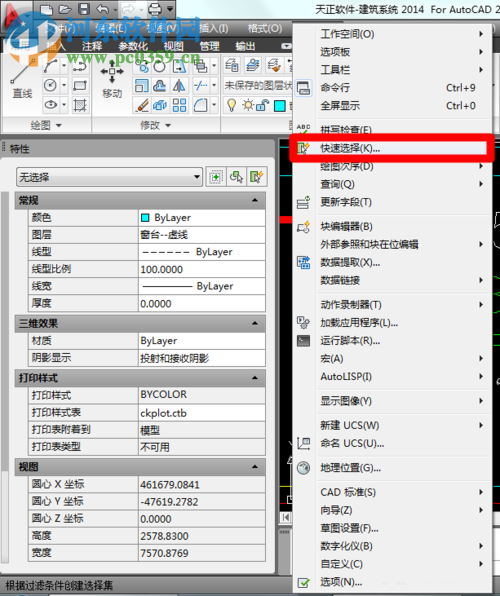Choose 数据提取(X)... from the menu

pos(391,262)
